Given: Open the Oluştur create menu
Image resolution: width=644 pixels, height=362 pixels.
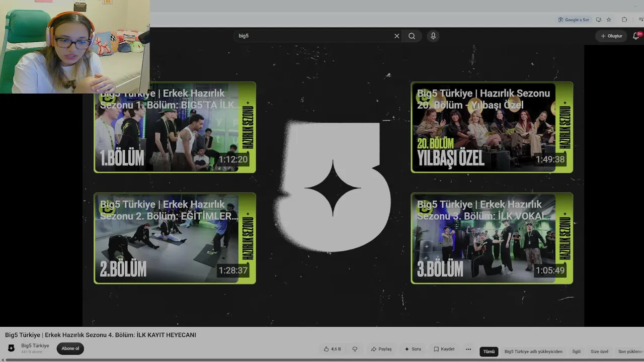Looking at the screenshot, I should pos(611,36).
